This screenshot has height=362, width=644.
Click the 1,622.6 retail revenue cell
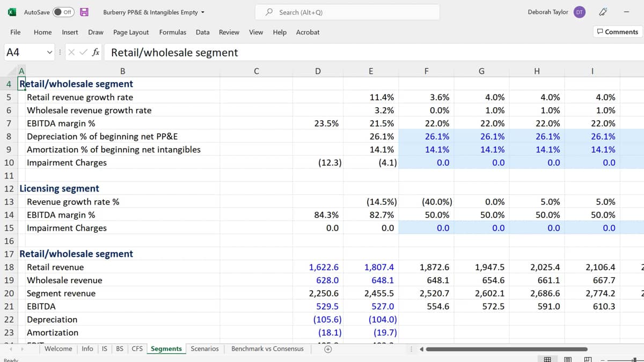(318, 267)
